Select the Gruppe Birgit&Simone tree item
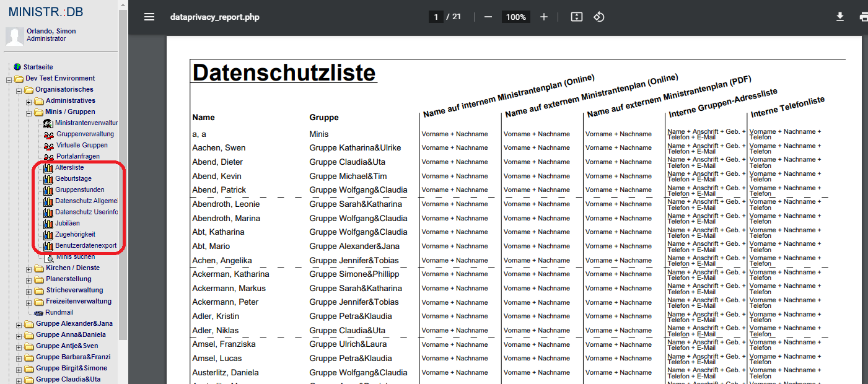The width and height of the screenshot is (868, 384). click(x=71, y=369)
